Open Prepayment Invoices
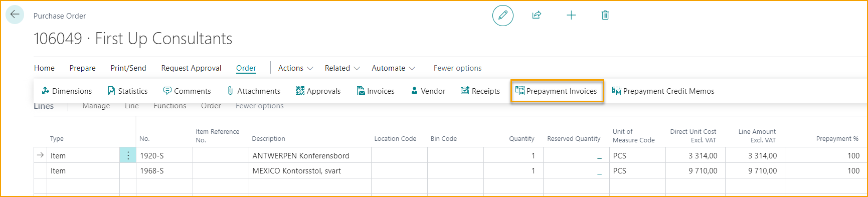The height and width of the screenshot is (197, 868). tap(557, 91)
